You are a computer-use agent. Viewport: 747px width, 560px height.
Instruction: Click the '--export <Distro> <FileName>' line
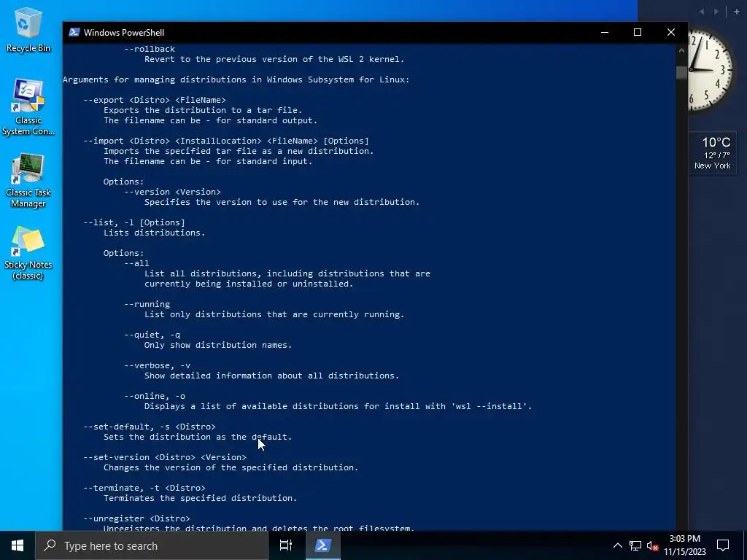coord(155,100)
